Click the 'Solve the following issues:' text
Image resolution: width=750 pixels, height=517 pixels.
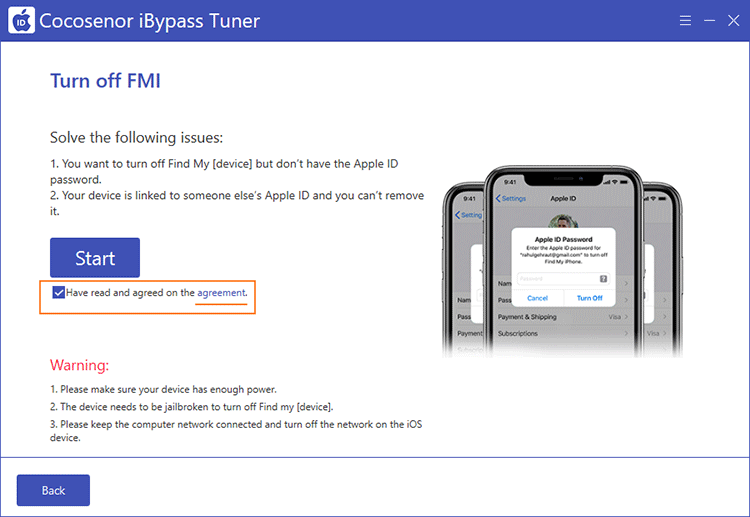136,138
